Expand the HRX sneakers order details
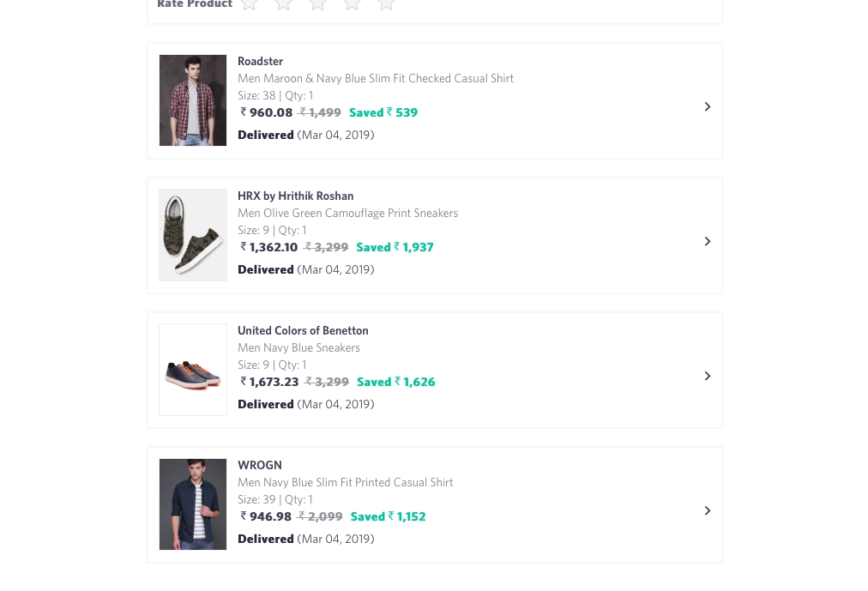Viewport: 868px width, 591px height. [x=707, y=240]
